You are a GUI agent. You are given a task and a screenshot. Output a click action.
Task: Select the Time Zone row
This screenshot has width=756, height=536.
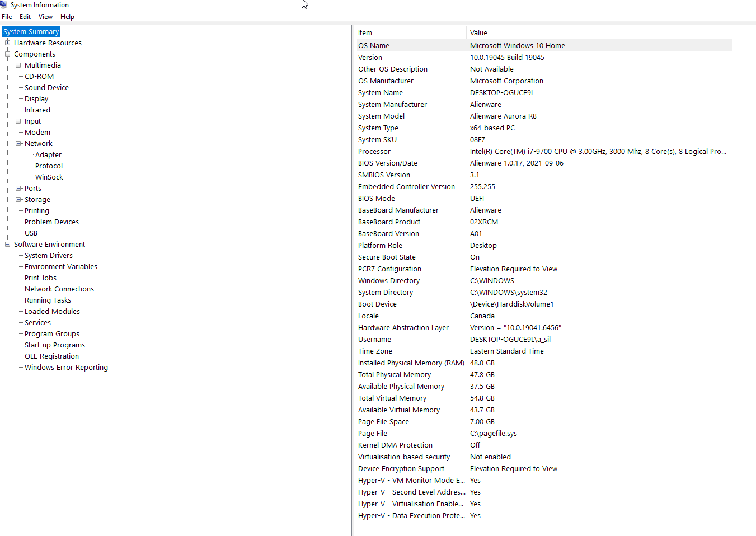(543, 351)
